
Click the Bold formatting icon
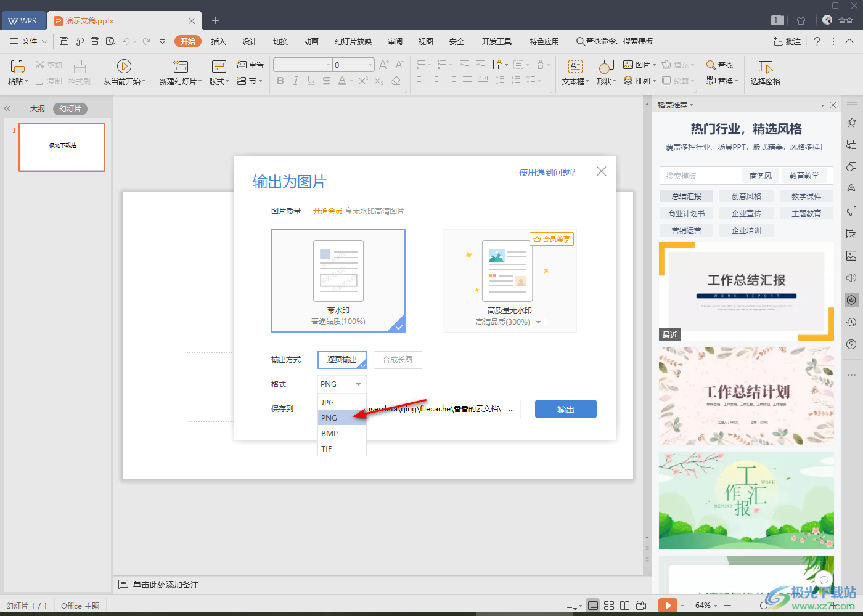pos(280,81)
